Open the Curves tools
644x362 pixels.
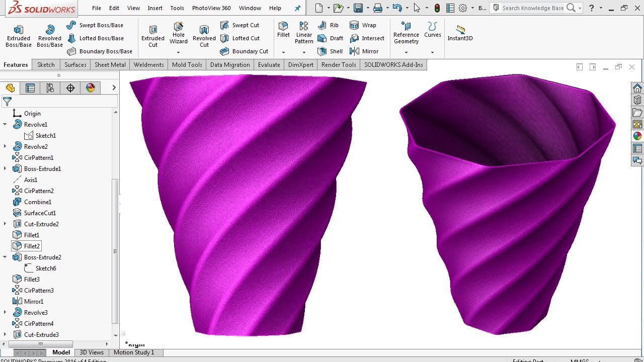[432, 30]
